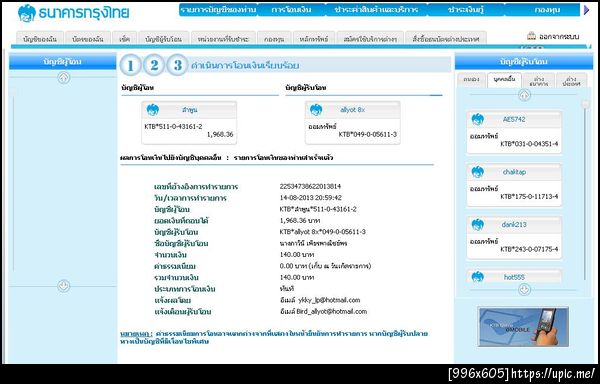Click the bird icon on the dank213 card
Viewport: 600px width, 384px height.
(478, 225)
